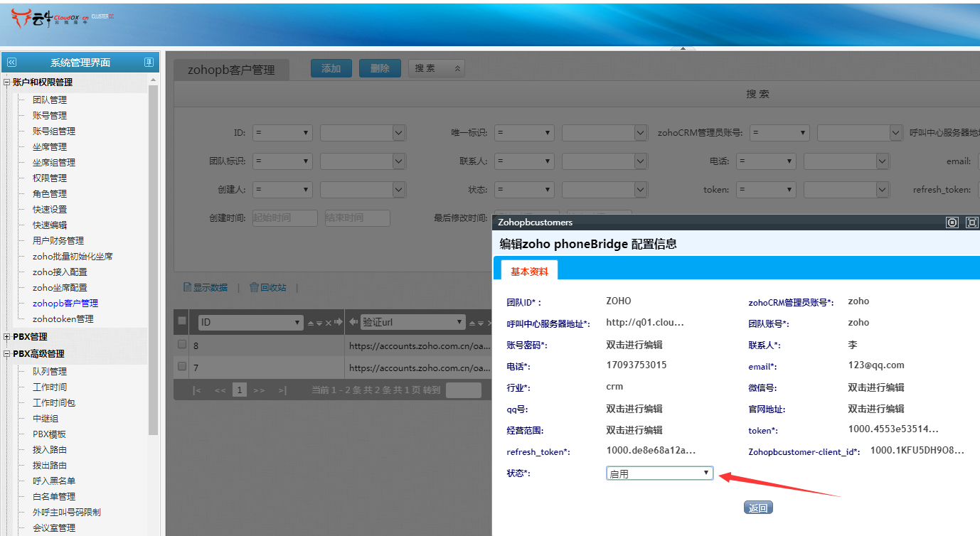Click the right arrow icon beside the ID column
Screen dimensions: 980x536
point(338,322)
